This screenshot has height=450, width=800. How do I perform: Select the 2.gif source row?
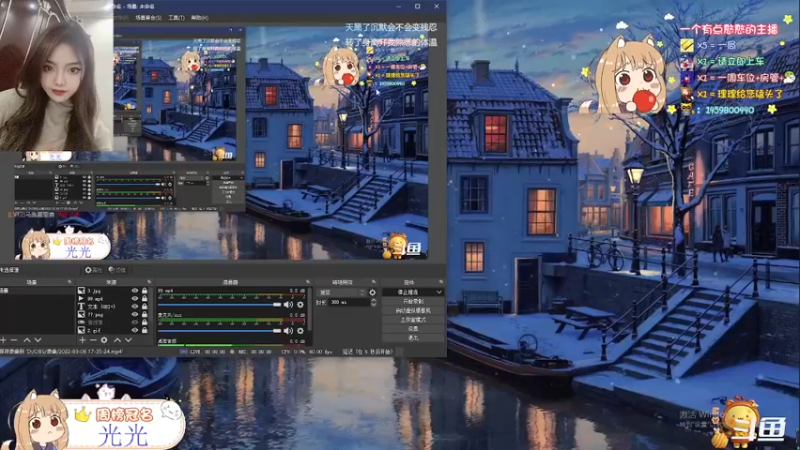[x=115, y=330]
